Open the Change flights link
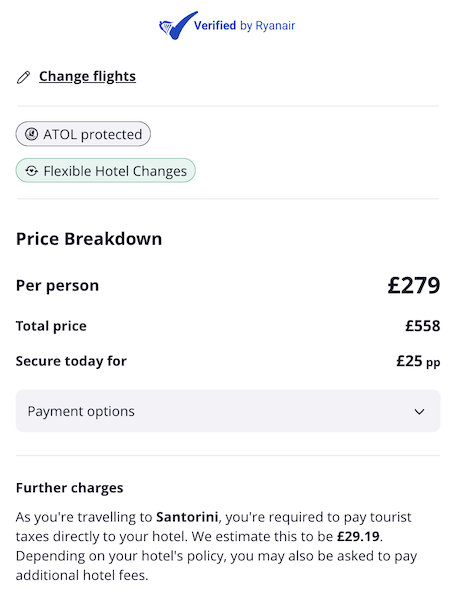This screenshot has width=454, height=600. coord(87,77)
